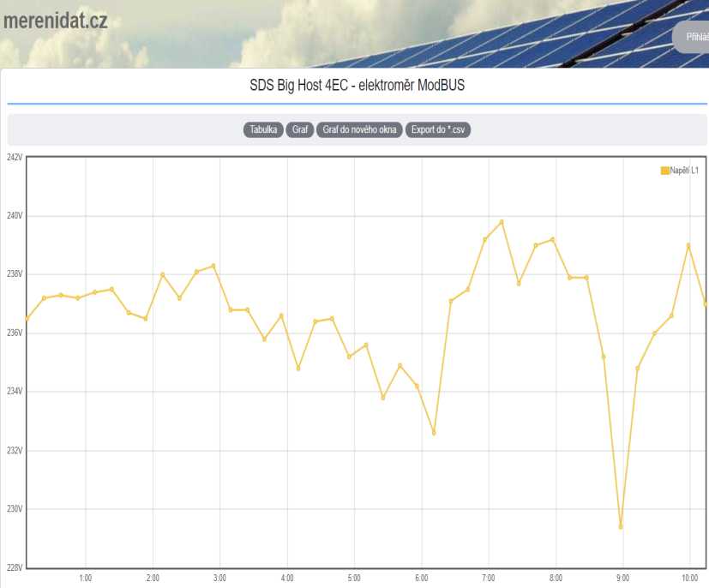Image resolution: width=709 pixels, height=588 pixels.
Task: Switch to the Tabulka view
Action: tap(263, 130)
